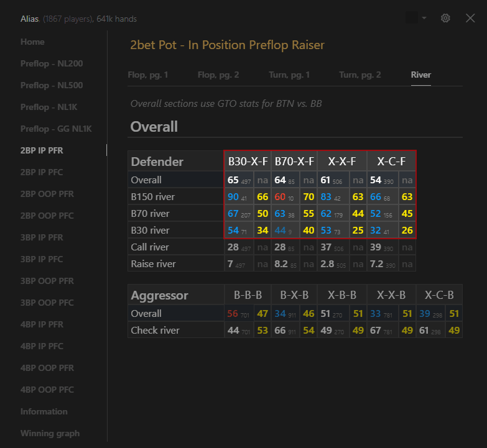Viewport: 487px width, 448px height.
Task: Click the 2.8 value in Raise river row
Action: 327,263
